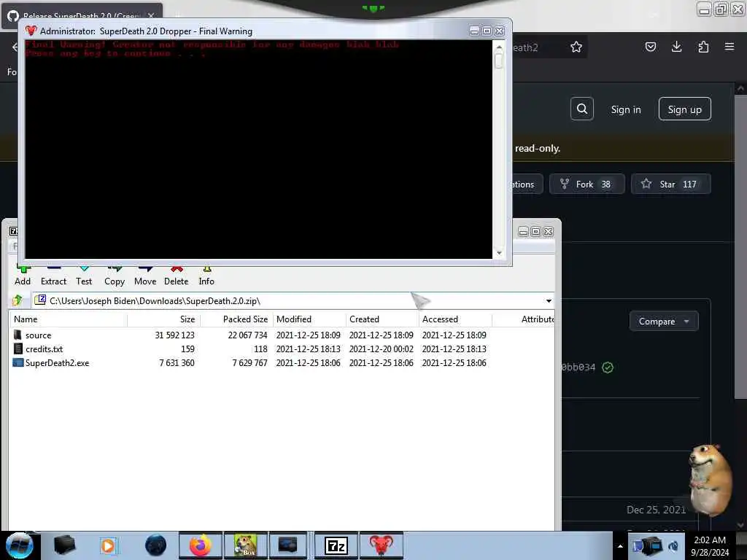Screen dimensions: 747x560
Task: Click the console scrollbar thumb
Action: point(499,61)
